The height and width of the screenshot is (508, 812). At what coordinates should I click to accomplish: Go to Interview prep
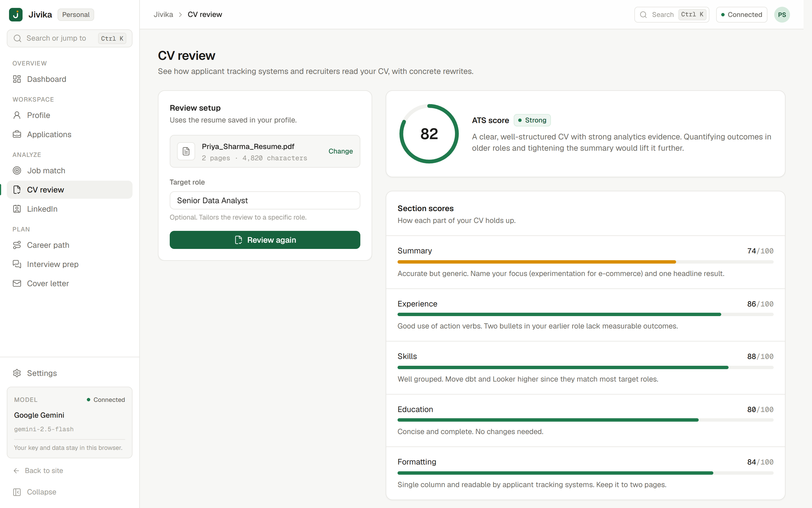pos(69,264)
